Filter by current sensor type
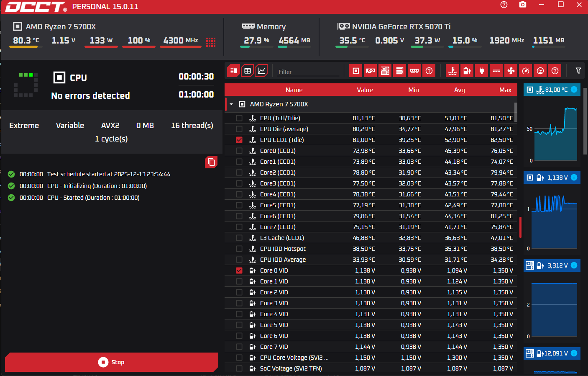588x376 pixels. pyautogui.click(x=496, y=71)
